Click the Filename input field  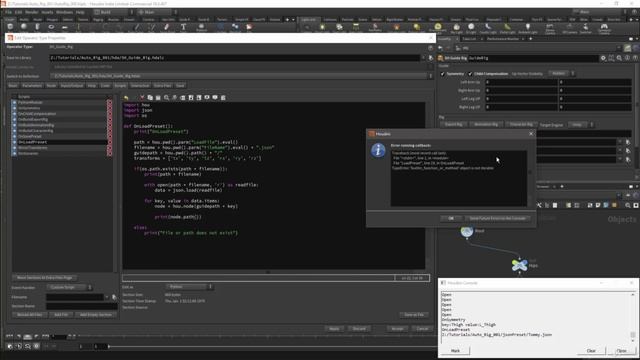75,297
